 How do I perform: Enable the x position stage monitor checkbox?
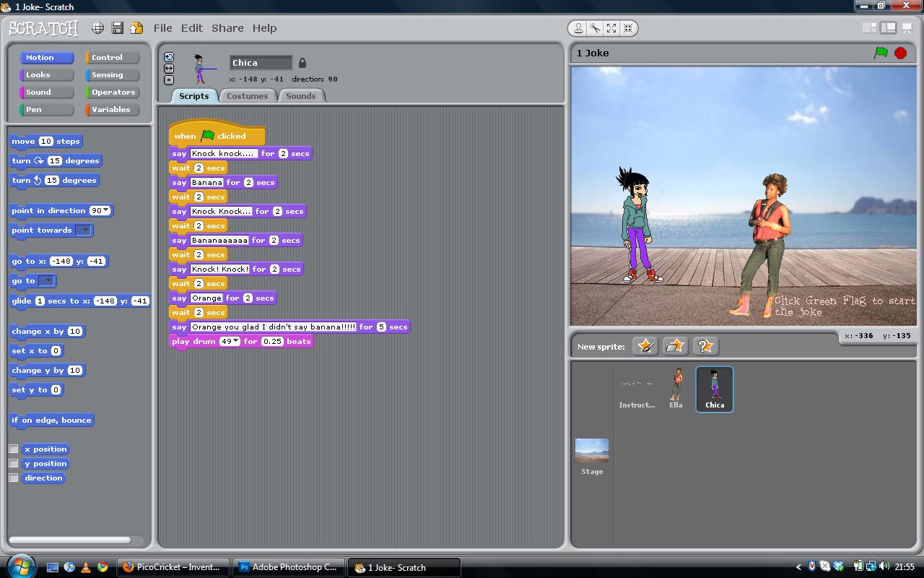click(13, 449)
